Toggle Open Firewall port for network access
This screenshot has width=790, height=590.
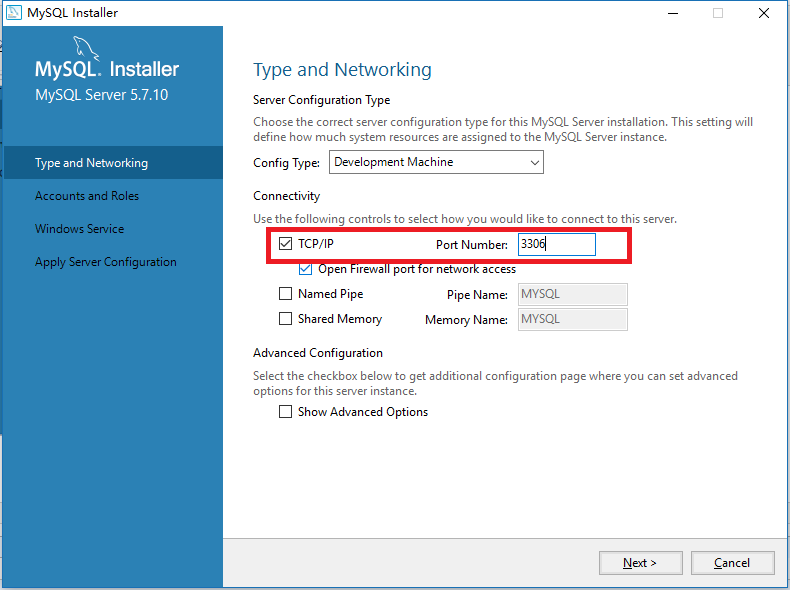coord(305,269)
